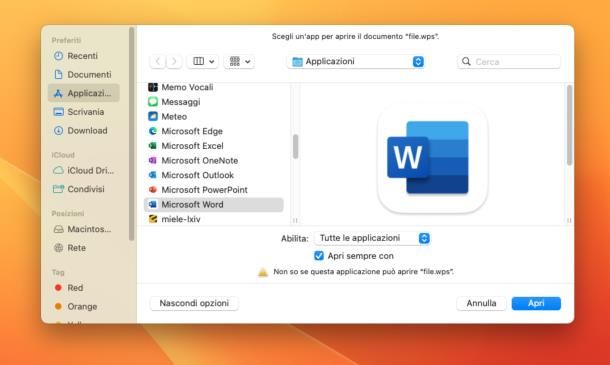Select the Messaggi app icon
This screenshot has width=610, height=365.
[153, 102]
